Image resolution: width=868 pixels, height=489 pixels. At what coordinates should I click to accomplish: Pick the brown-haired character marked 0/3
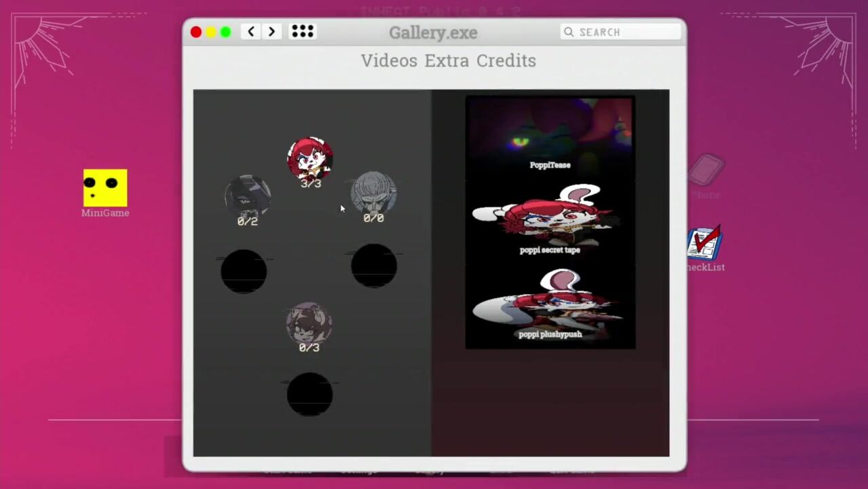tap(309, 323)
